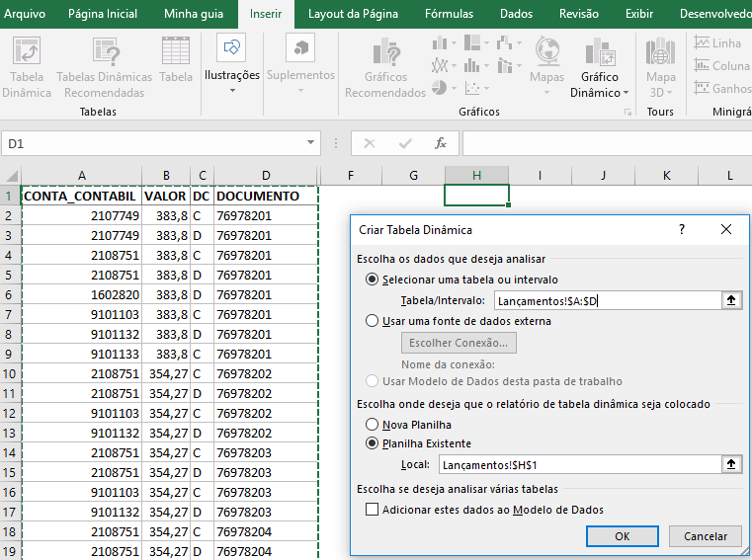Click the dialog help question mark
This screenshot has width=752, height=560.
681,229
